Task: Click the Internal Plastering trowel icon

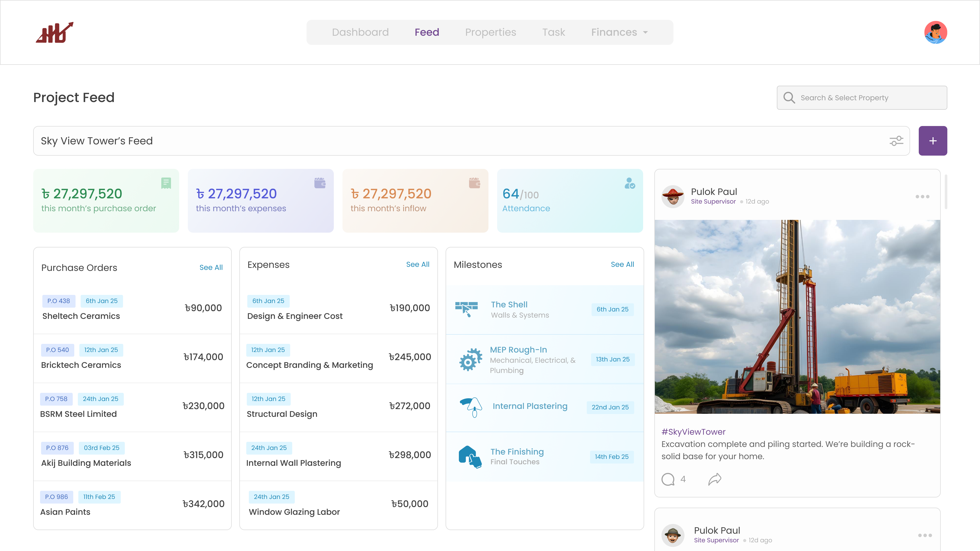Action: click(471, 407)
